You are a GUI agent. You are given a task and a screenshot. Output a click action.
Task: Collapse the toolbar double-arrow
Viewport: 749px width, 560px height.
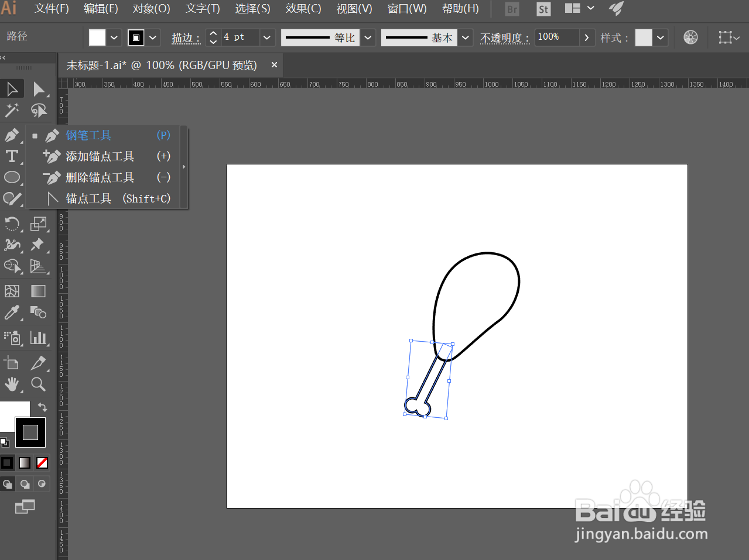click(3, 58)
